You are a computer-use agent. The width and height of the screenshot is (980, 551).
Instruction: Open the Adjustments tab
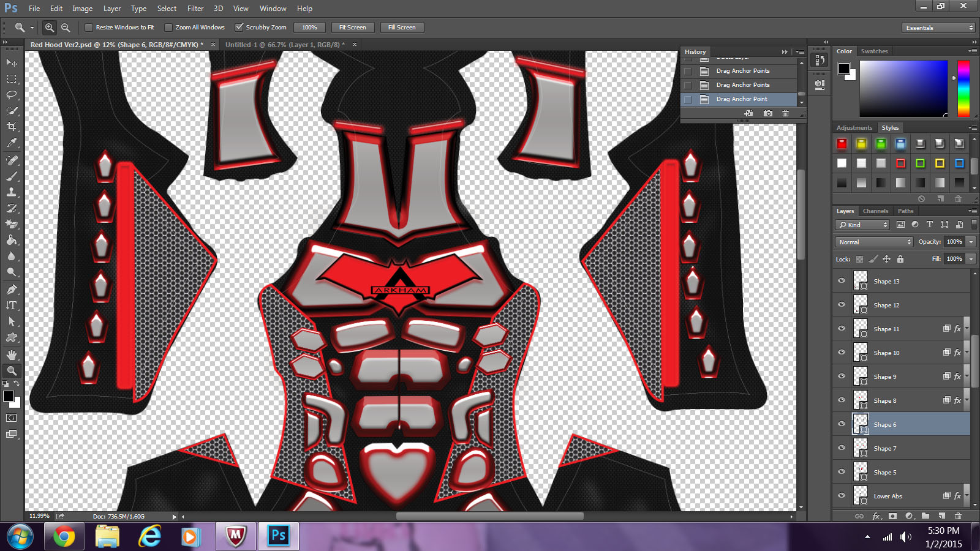coord(854,128)
